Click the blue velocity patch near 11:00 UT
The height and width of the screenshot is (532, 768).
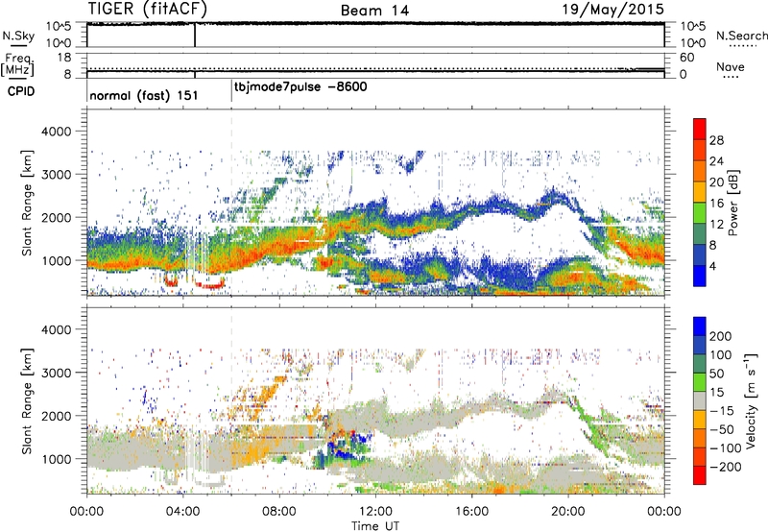pos(343,448)
